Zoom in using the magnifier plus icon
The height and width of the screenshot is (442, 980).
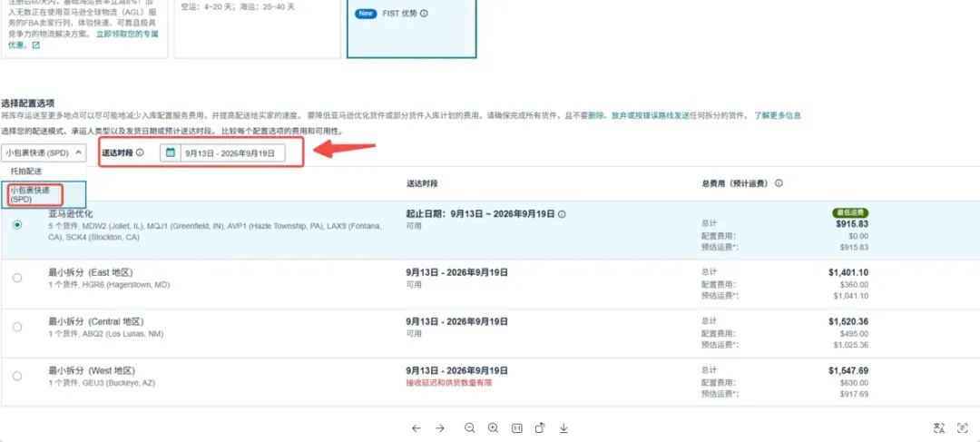pyautogui.click(x=493, y=427)
